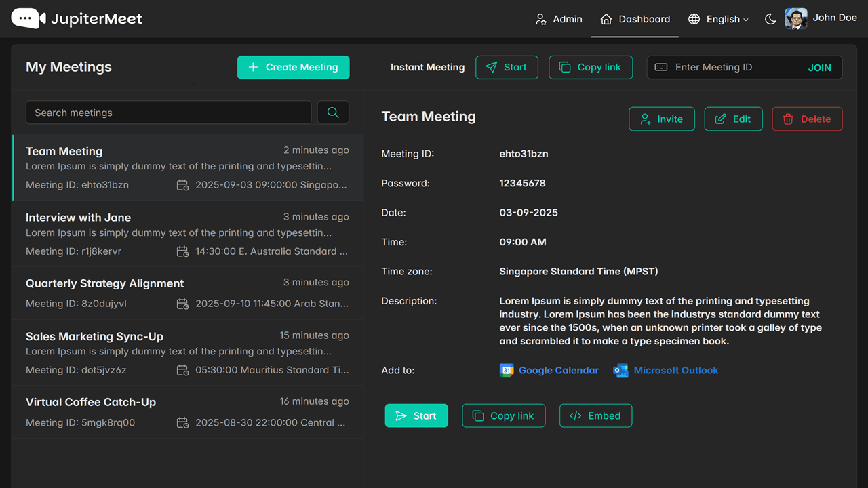This screenshot has width=868, height=488.
Task: Start an instant meeting
Action: (x=507, y=67)
